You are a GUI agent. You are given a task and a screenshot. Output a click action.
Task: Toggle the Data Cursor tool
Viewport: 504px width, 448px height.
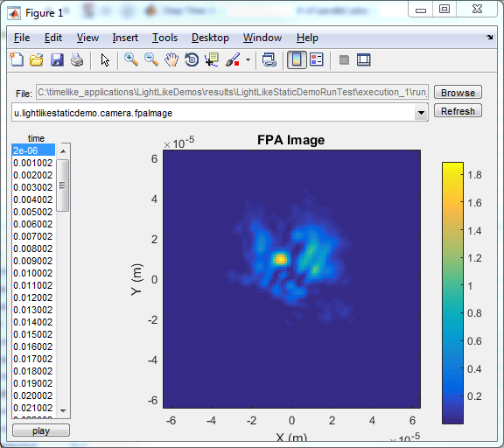(212, 59)
